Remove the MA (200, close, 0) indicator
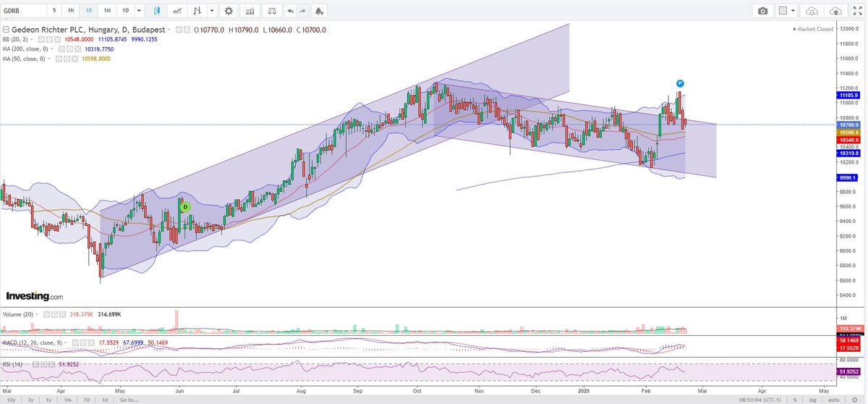The height and width of the screenshot is (404, 868). pyautogui.click(x=77, y=49)
